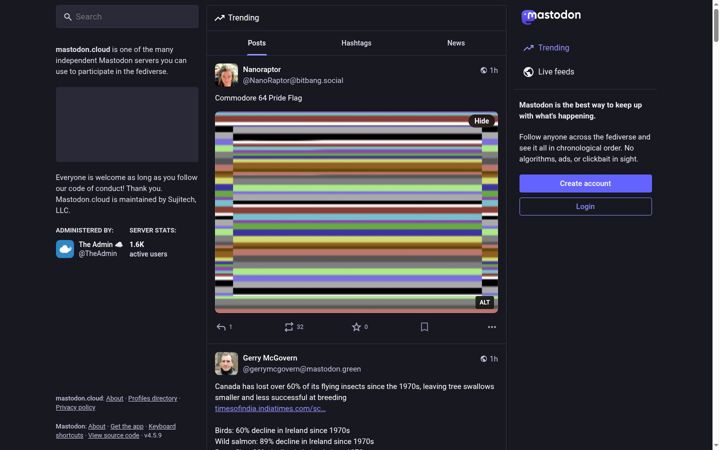The image size is (720, 450).
Task: Click the 1h timestamp on Nanoraptor's post
Action: click(x=494, y=70)
